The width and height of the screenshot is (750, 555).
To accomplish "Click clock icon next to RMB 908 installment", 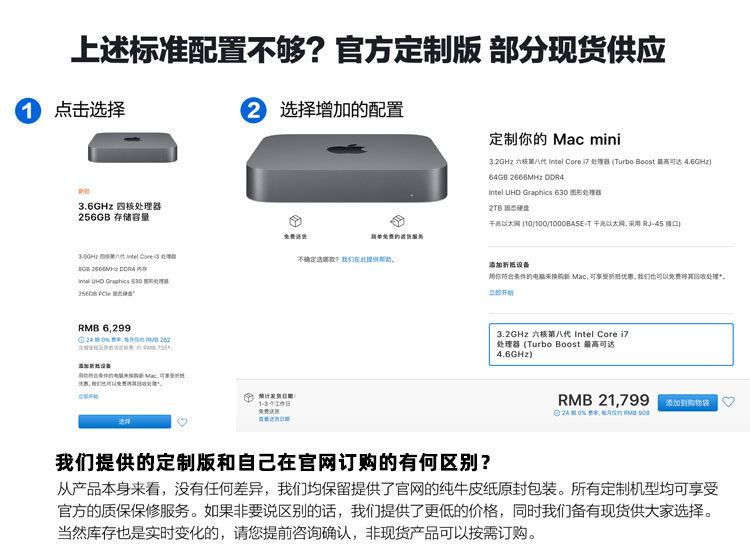I will pos(557,413).
